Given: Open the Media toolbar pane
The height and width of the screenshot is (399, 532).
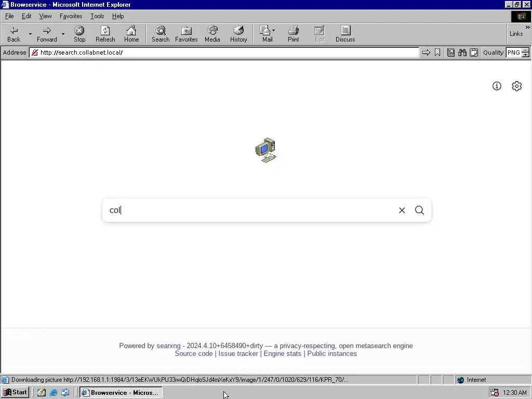Looking at the screenshot, I should 212,34.
